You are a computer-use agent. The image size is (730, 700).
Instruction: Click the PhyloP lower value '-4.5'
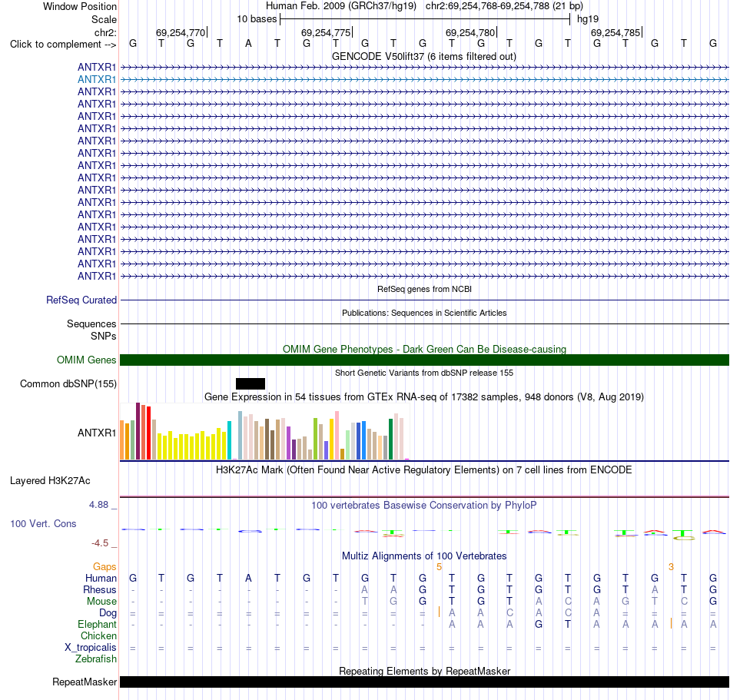click(x=100, y=543)
